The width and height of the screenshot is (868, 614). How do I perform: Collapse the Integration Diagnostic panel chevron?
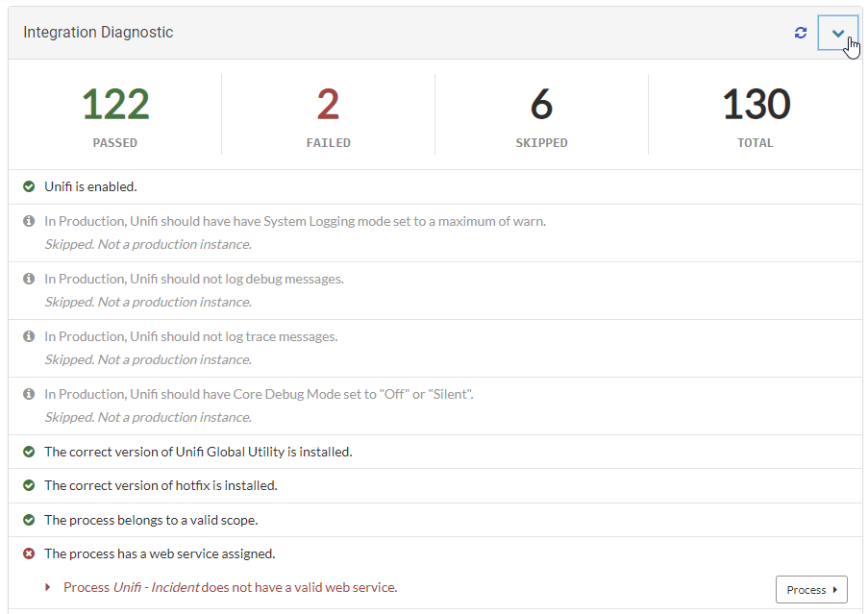pos(837,33)
